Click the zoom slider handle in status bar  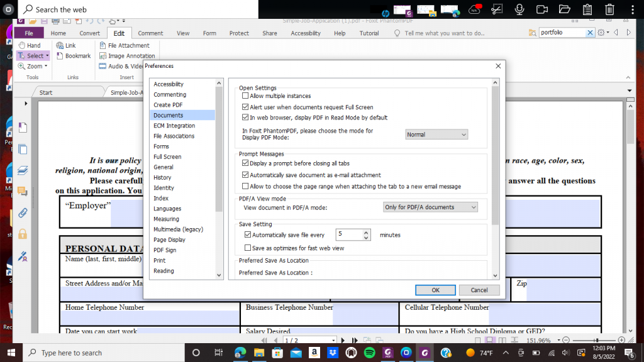[596, 340]
